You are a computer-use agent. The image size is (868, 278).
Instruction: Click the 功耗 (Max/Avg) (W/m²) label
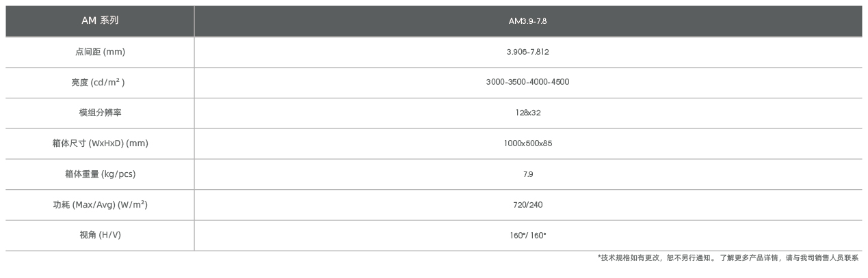coord(100,205)
